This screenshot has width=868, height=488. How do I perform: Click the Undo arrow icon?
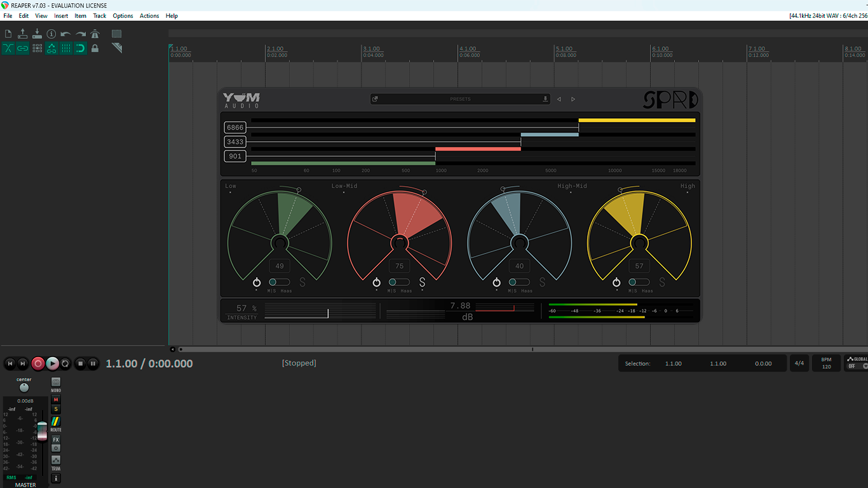66,34
